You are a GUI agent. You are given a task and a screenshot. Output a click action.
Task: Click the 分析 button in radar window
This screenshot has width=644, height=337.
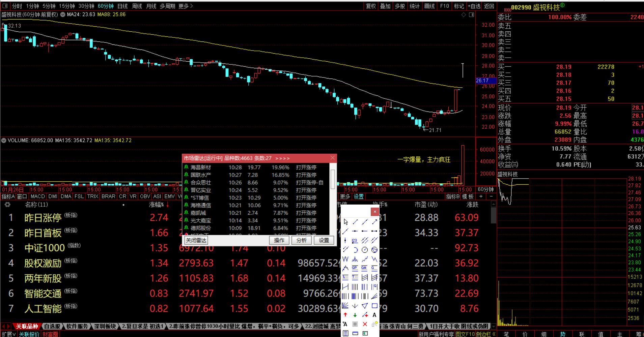302,240
